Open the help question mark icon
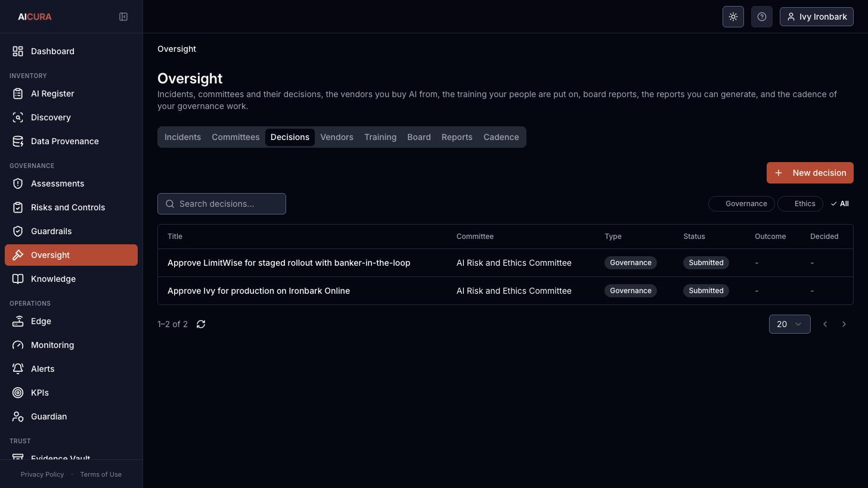The image size is (868, 488). click(762, 17)
